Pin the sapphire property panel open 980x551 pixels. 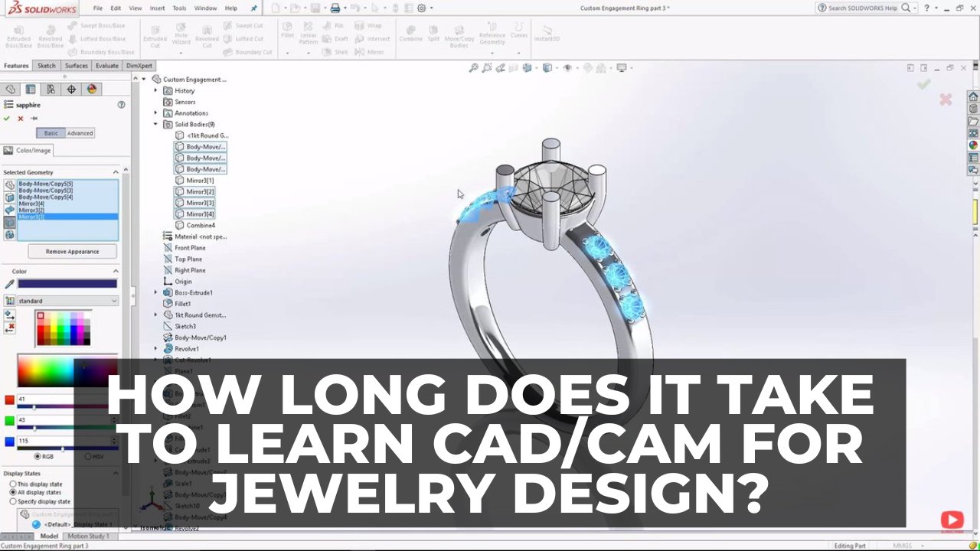click(34, 119)
